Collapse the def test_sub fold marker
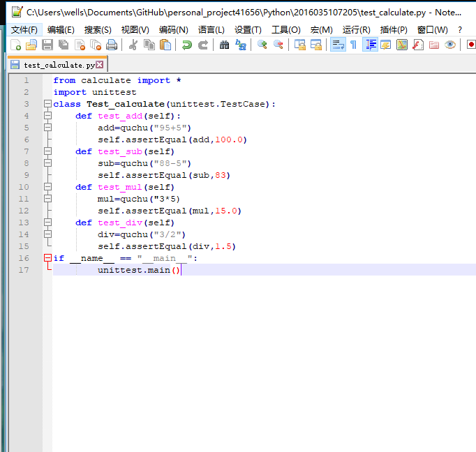This screenshot has width=476, height=452. [x=47, y=151]
